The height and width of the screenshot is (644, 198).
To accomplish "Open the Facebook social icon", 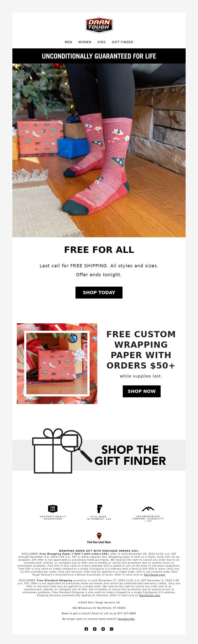I will coord(86,629).
